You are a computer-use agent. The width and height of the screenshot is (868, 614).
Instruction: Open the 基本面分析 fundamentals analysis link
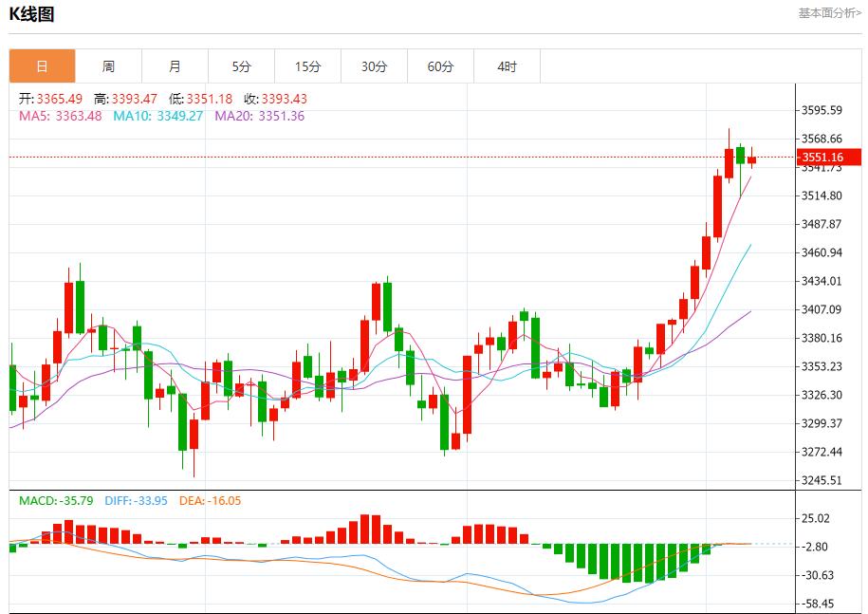click(x=827, y=13)
